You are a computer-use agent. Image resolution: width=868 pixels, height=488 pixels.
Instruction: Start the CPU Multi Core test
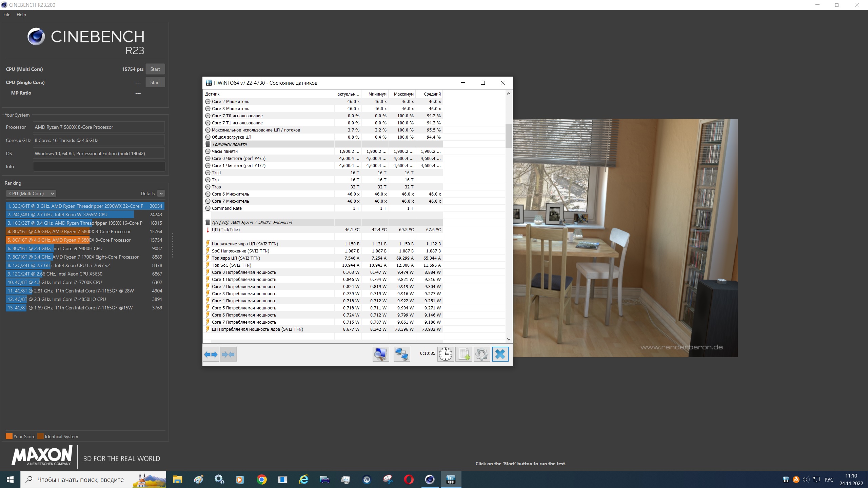pos(155,69)
